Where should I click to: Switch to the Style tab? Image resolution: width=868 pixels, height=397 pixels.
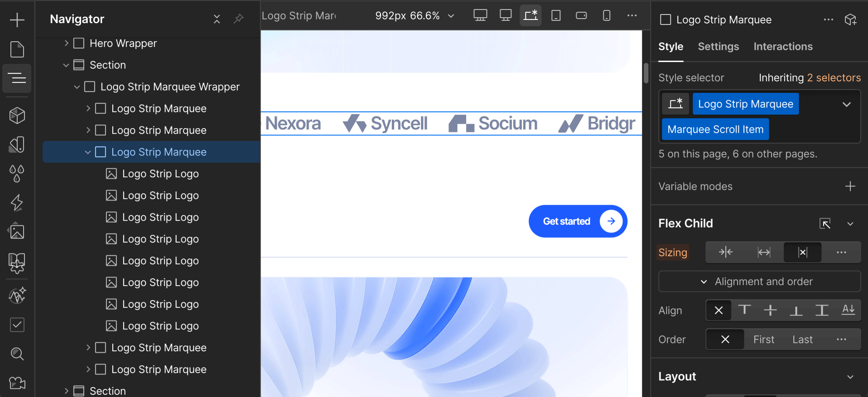pos(670,47)
